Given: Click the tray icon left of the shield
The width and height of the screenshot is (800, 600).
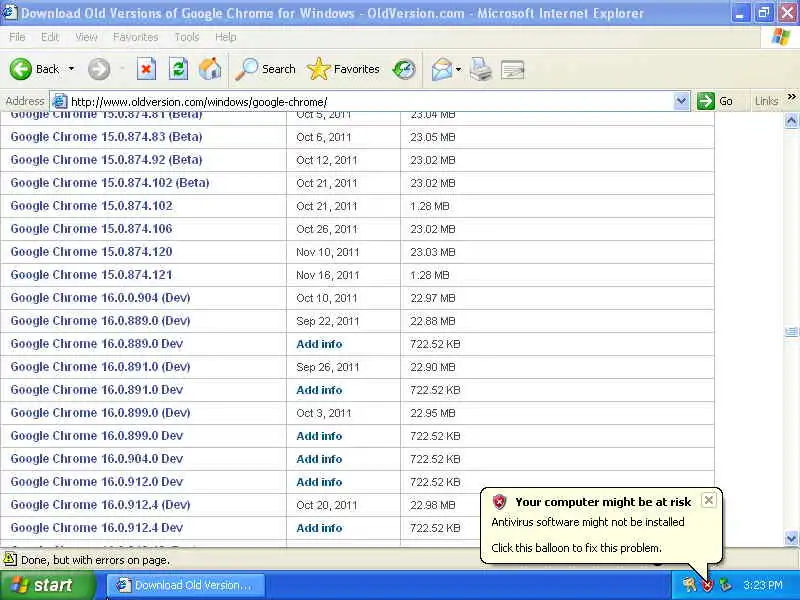Looking at the screenshot, I should (689, 585).
